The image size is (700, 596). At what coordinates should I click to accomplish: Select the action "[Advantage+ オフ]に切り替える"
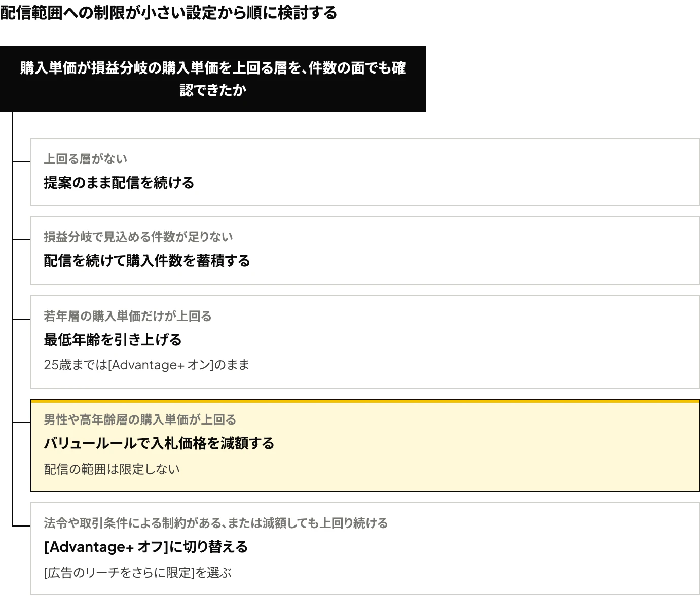pos(146,547)
